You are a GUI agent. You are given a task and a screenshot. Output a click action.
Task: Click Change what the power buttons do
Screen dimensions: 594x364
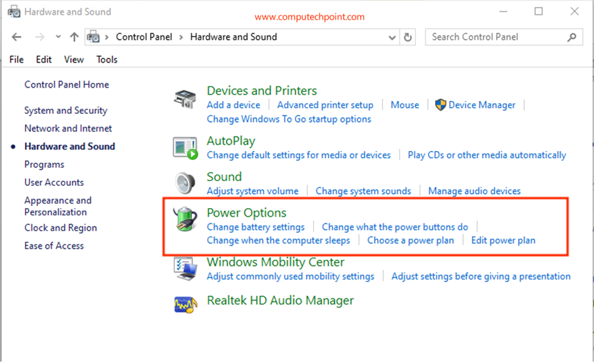tap(395, 227)
